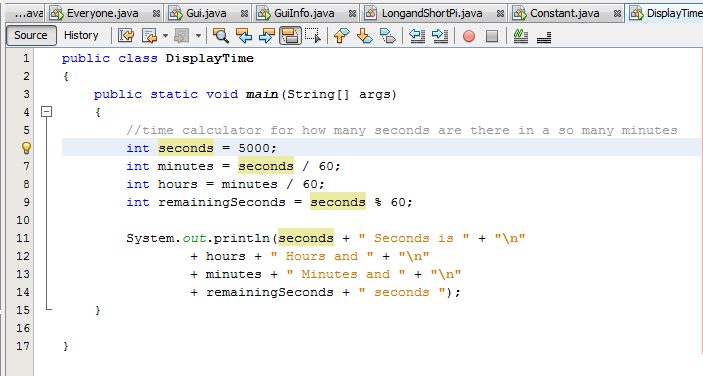Click string " seconds " on line 14
Image resolution: width=703 pixels, height=376 pixels.
(402, 292)
